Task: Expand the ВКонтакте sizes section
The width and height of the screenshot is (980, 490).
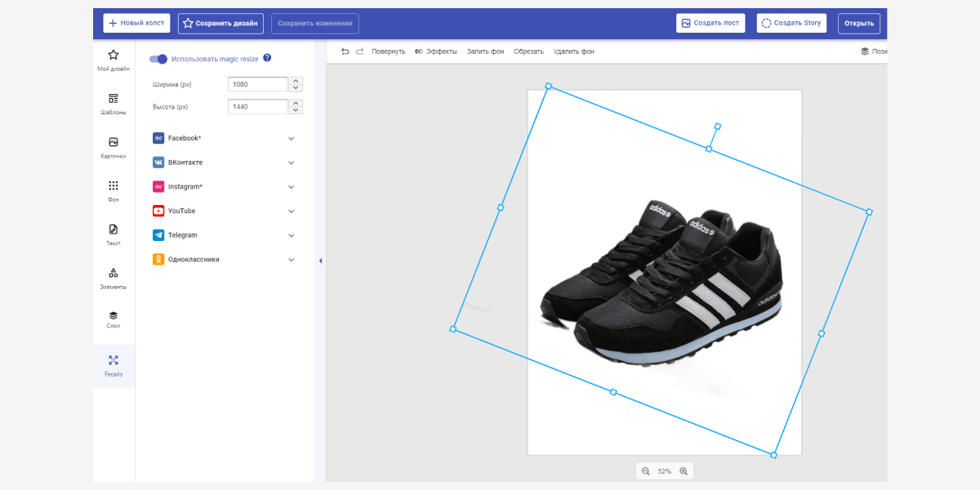Action: [224, 163]
